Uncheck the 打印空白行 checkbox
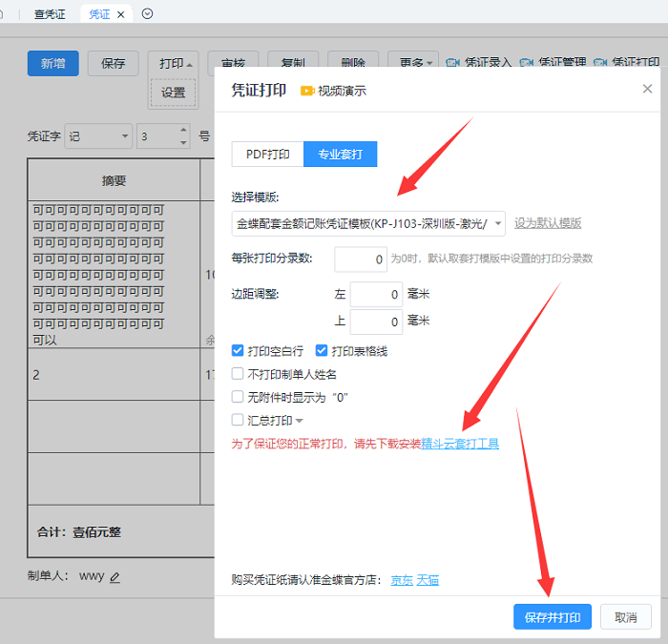This screenshot has width=668, height=644. pos(239,351)
